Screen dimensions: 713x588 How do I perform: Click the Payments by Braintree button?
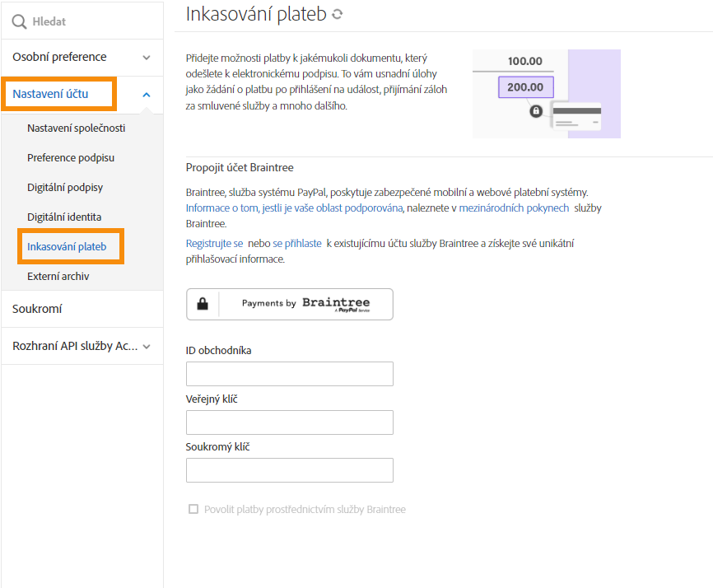tap(289, 304)
